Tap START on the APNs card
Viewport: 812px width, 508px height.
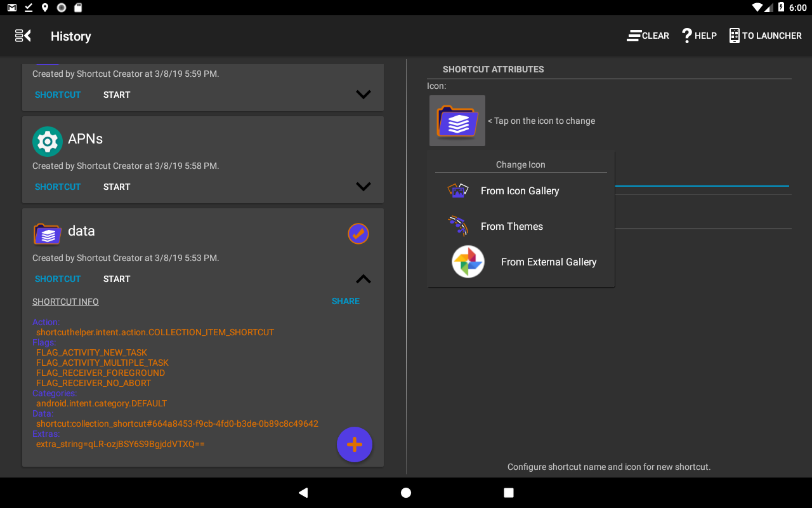[x=117, y=187]
